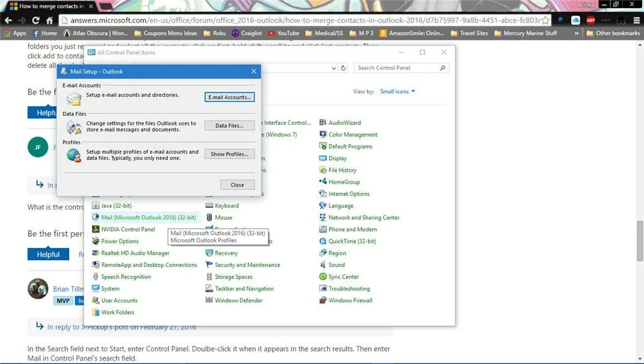Open the Storage Spaces icon
Screen dimensions: 644x364
click(229, 277)
